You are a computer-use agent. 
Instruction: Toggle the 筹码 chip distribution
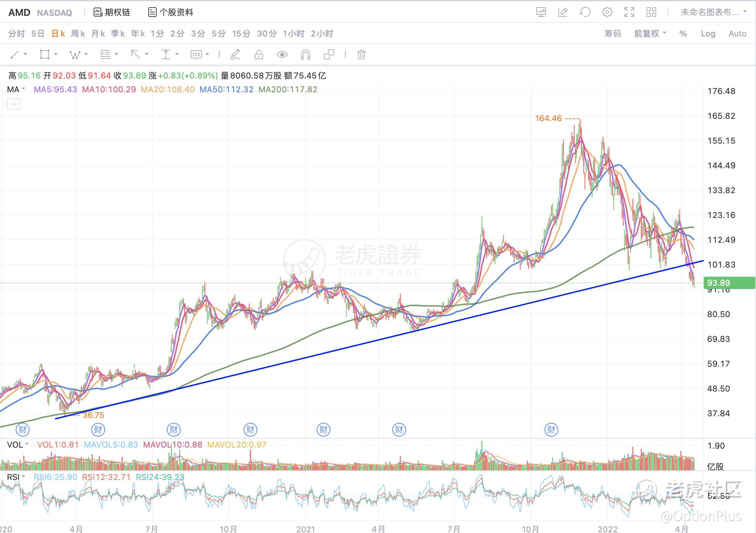point(613,34)
